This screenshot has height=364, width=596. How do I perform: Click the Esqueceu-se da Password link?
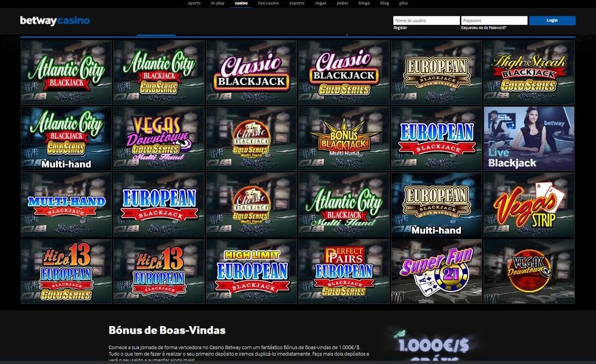pos(484,28)
